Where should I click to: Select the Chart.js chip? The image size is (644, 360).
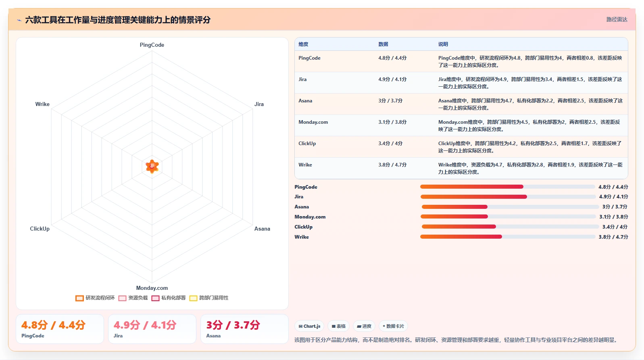coord(309,326)
